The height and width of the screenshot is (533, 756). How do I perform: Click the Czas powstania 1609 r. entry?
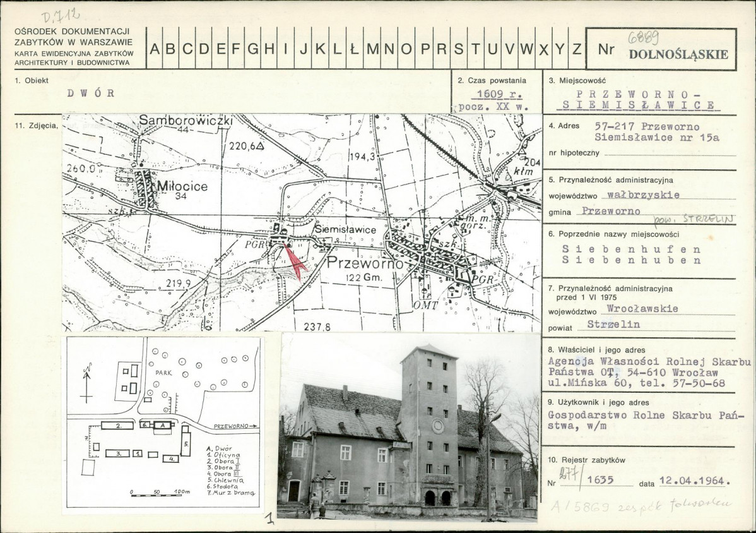tap(500, 94)
